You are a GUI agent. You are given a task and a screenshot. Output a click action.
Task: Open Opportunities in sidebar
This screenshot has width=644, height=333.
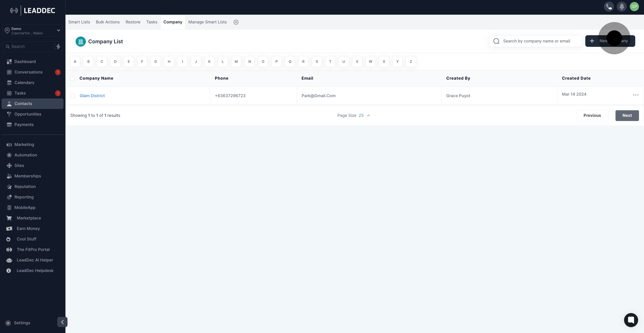[x=32, y=114]
